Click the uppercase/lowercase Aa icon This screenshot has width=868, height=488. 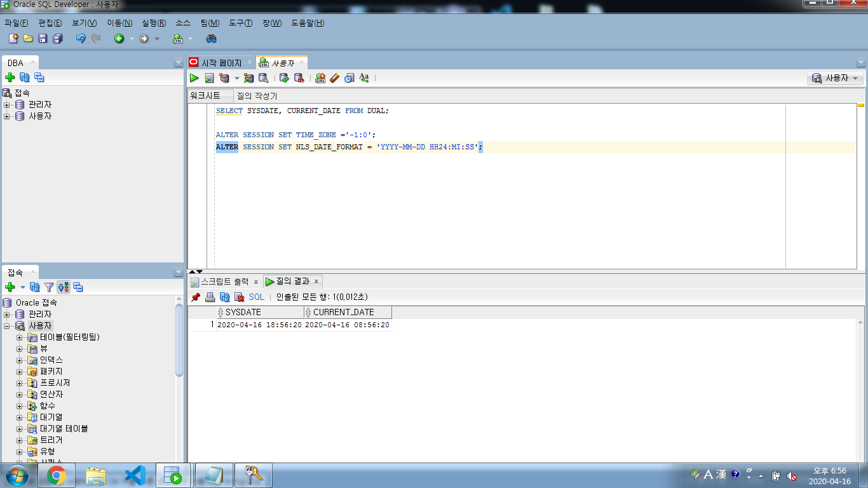click(x=364, y=78)
